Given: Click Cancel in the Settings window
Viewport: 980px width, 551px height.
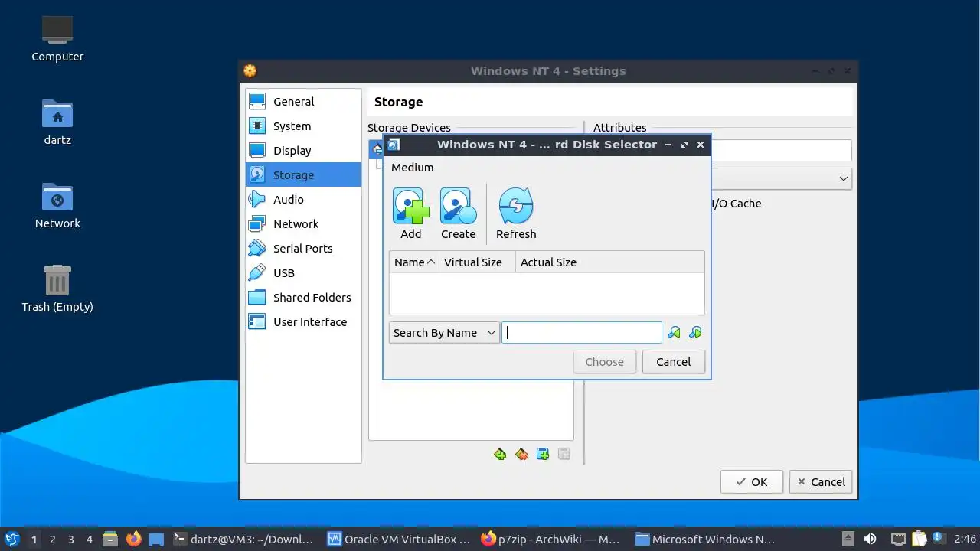Looking at the screenshot, I should [x=821, y=482].
